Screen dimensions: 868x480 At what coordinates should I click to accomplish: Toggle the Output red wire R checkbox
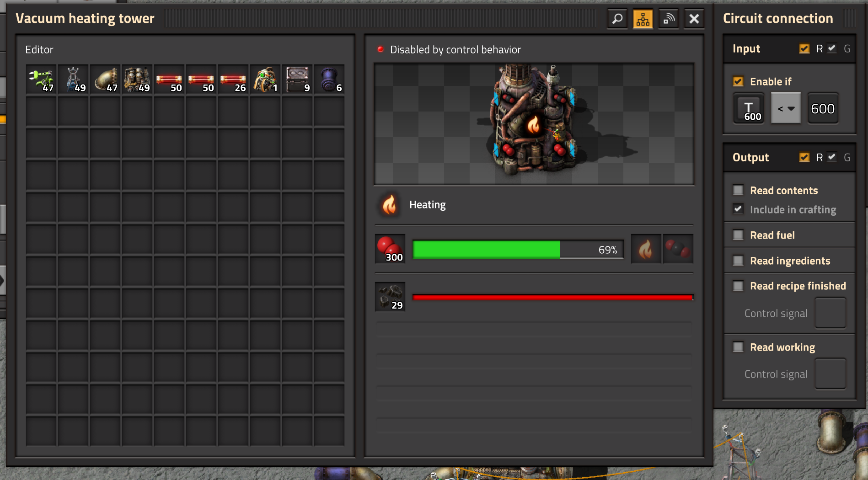click(x=804, y=157)
